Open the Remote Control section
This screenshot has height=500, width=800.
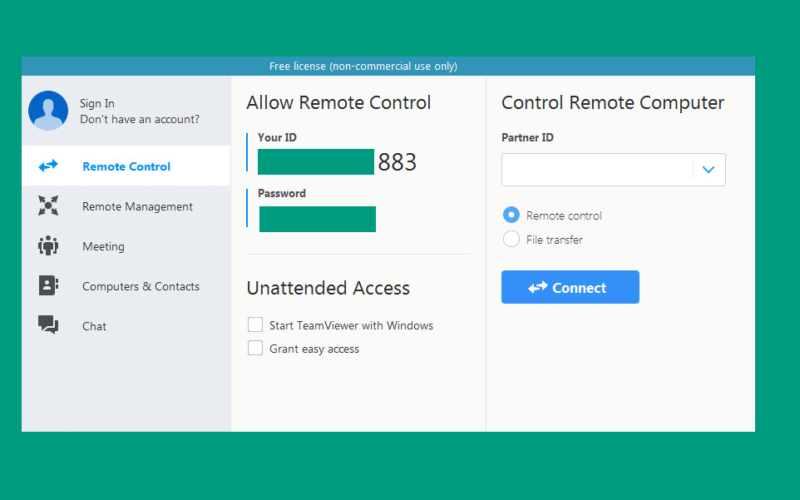pyautogui.click(x=126, y=166)
